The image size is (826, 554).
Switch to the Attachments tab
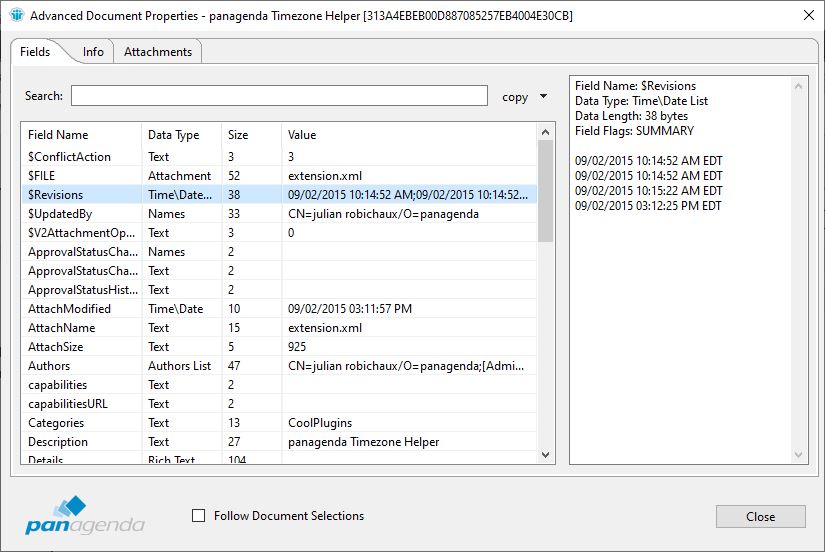coord(158,52)
